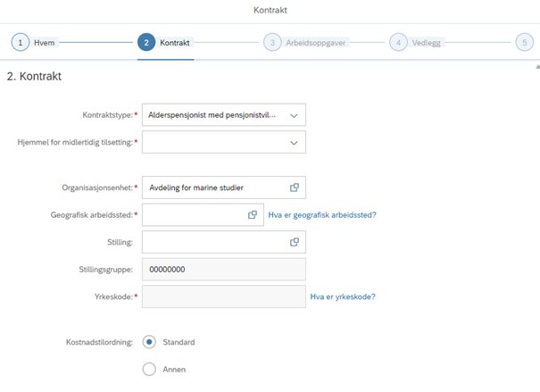
Task: Click the 'Organisasjonsenhet:' field label
Action: 97,188
